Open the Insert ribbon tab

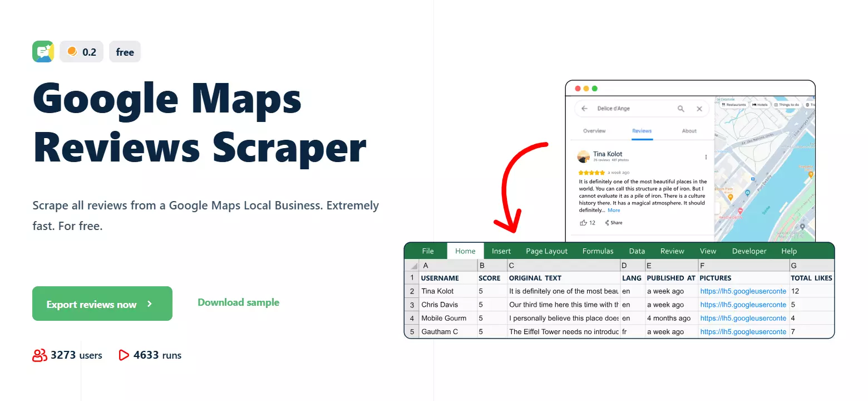pos(501,251)
